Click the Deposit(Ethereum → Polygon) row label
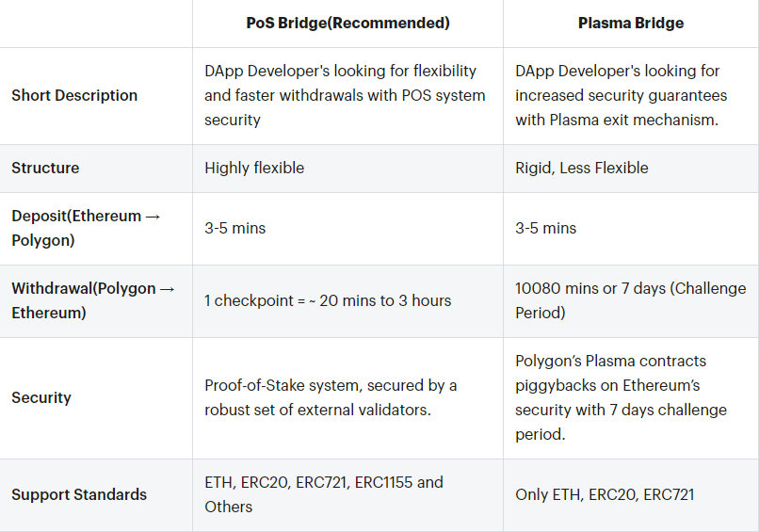 (x=86, y=228)
